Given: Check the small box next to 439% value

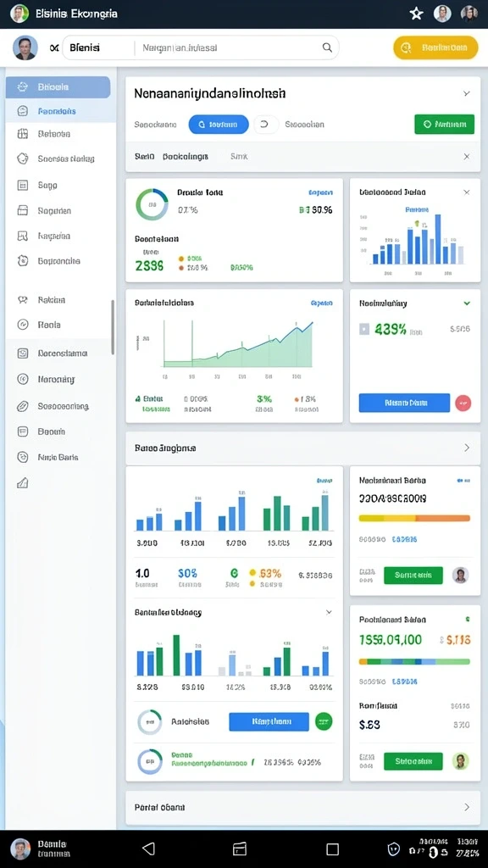Looking at the screenshot, I should point(364,330).
